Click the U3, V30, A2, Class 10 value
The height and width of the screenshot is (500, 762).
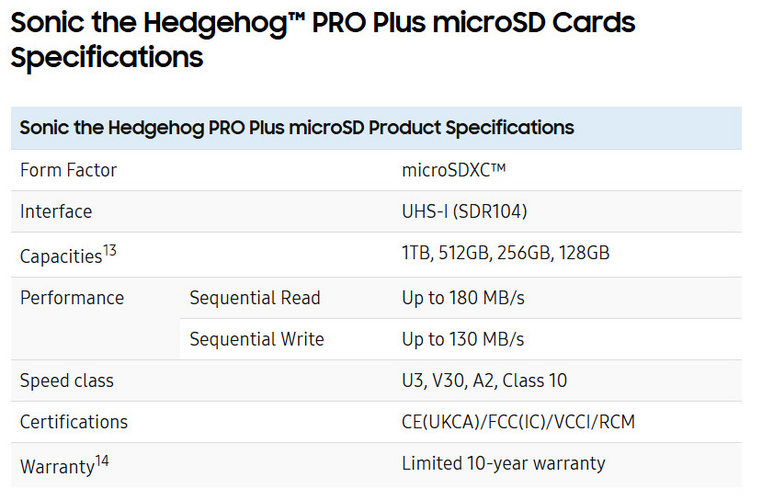click(x=485, y=380)
